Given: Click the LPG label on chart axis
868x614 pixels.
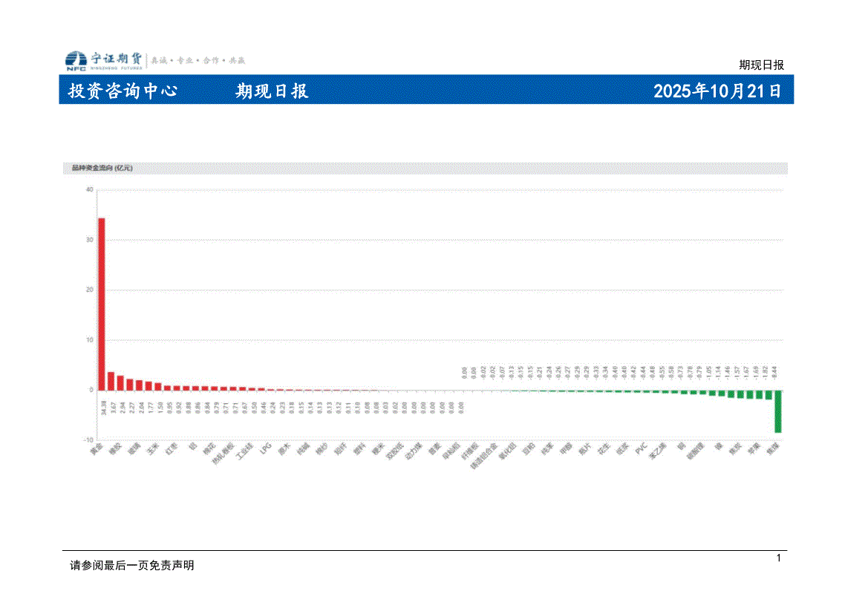Looking at the screenshot, I should pyautogui.click(x=267, y=448).
